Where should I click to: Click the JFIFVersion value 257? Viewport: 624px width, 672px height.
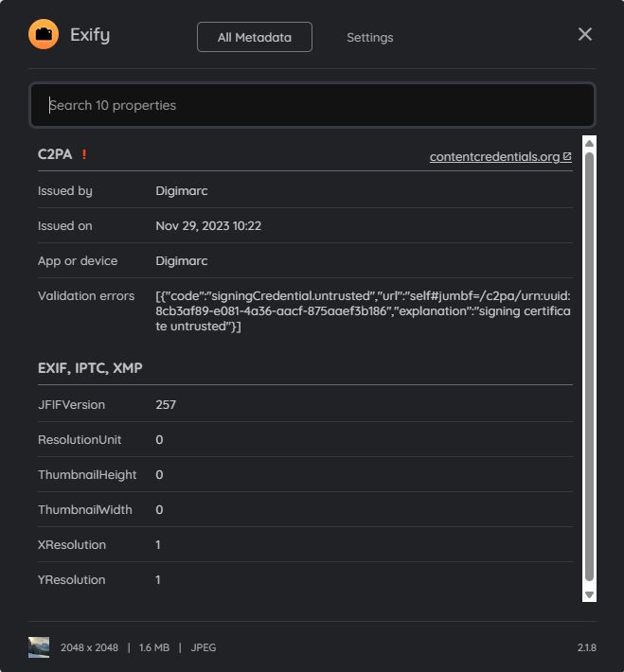[x=166, y=404]
